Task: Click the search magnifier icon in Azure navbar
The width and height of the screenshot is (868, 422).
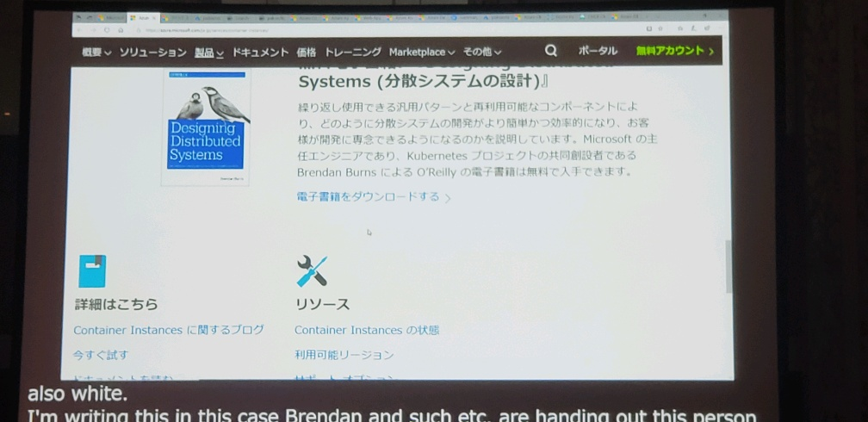Action: [550, 51]
